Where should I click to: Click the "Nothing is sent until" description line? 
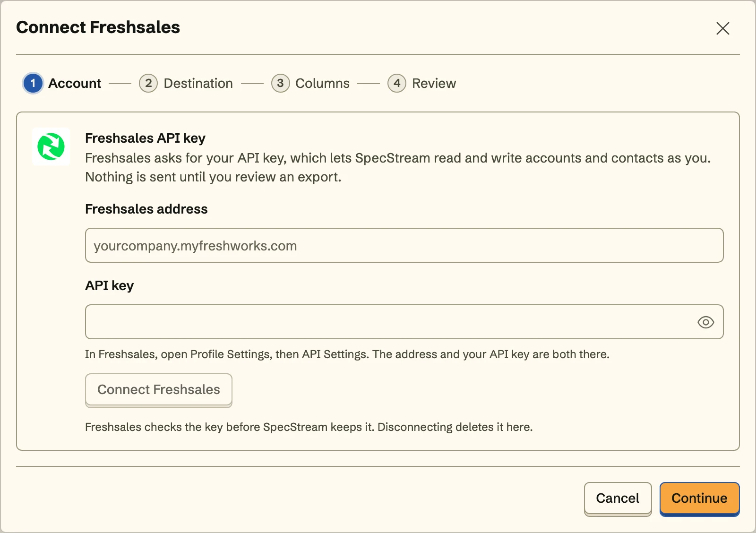click(213, 177)
